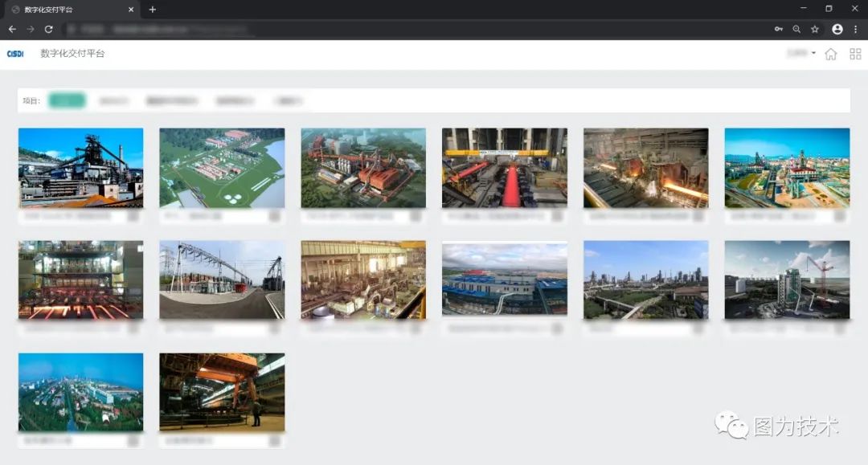Open the browser profile avatar icon
Viewport: 868px width, 465px height.
point(837,29)
